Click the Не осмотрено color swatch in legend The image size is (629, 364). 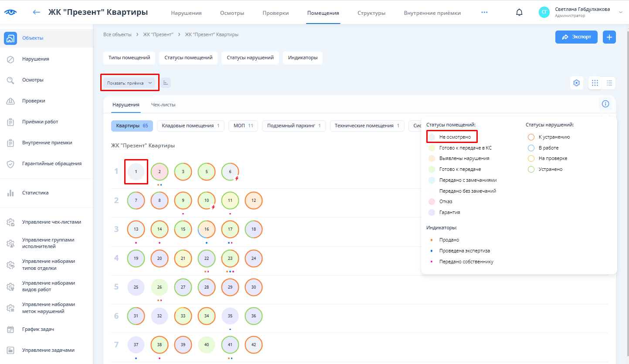coord(432,137)
